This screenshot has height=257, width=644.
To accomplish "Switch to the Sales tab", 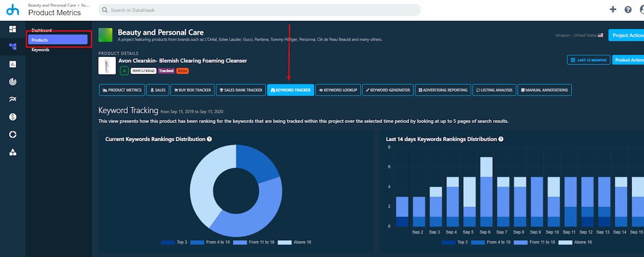I will (158, 90).
